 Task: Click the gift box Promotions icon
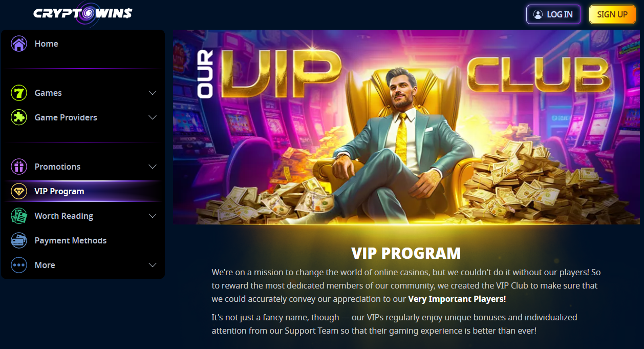19,167
